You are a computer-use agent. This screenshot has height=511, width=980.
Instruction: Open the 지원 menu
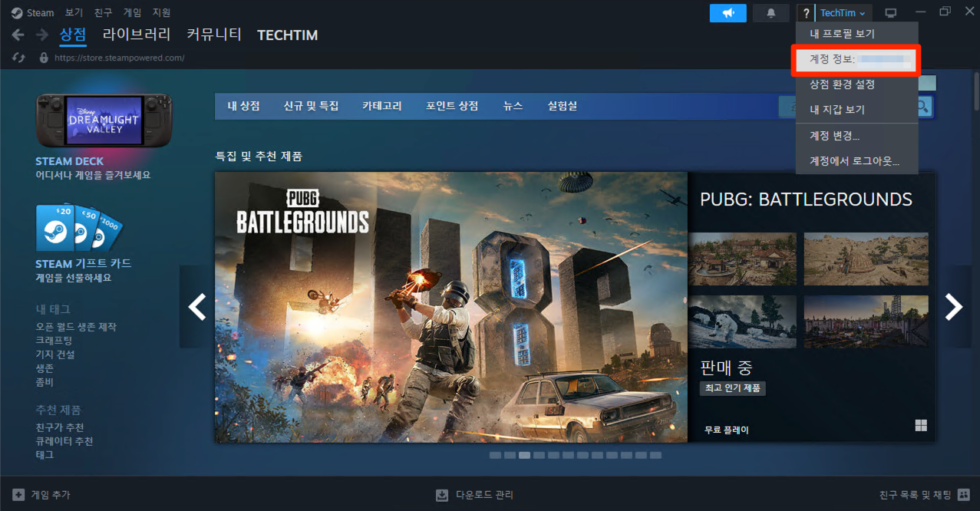tap(161, 12)
